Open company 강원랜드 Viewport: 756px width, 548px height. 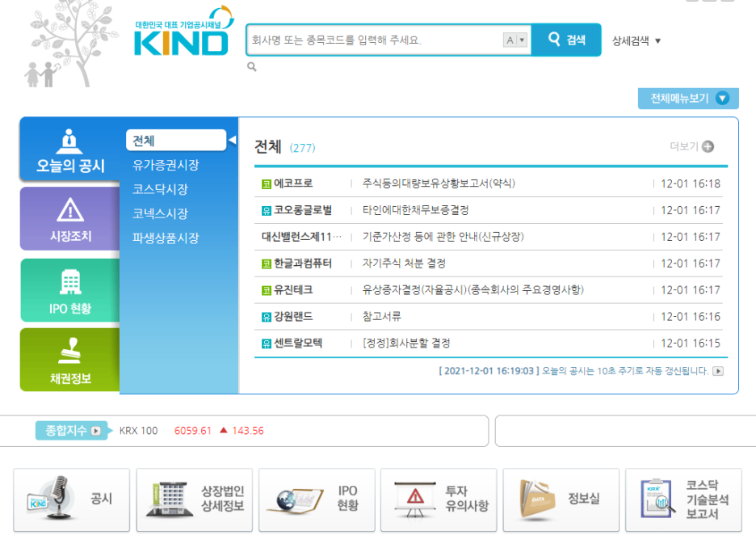tap(293, 317)
